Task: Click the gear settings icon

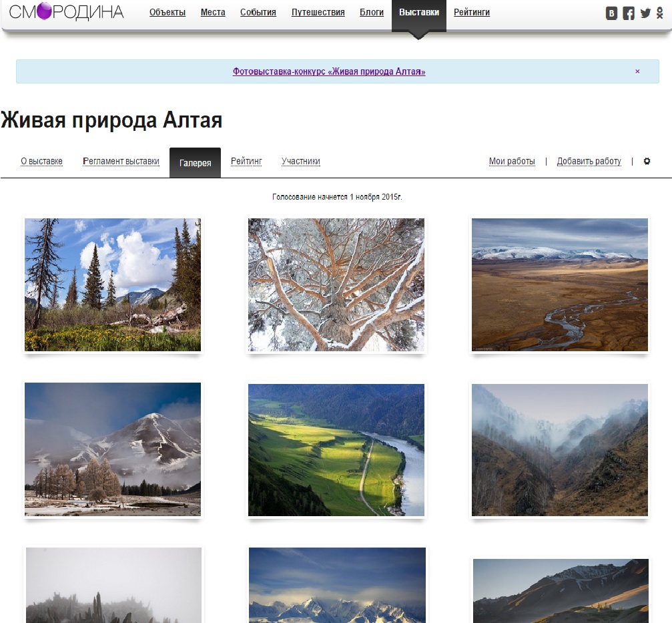Action: 647,161
